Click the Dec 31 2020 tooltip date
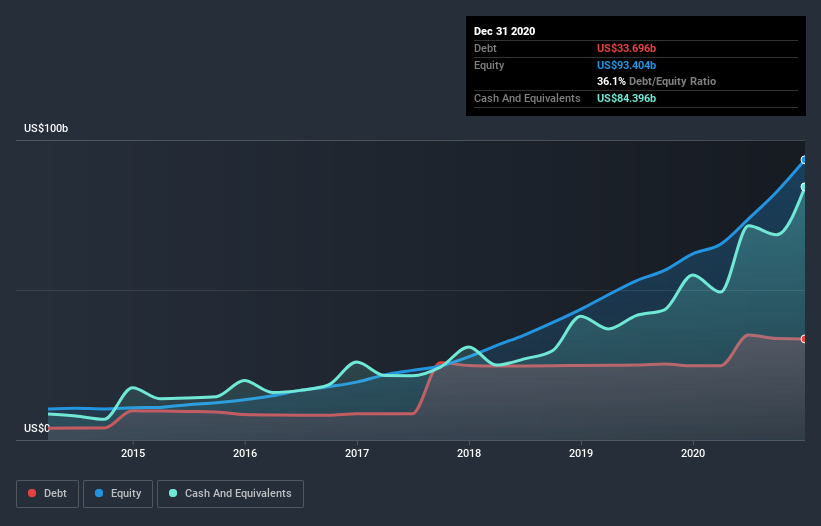The height and width of the screenshot is (526, 821). click(x=505, y=31)
